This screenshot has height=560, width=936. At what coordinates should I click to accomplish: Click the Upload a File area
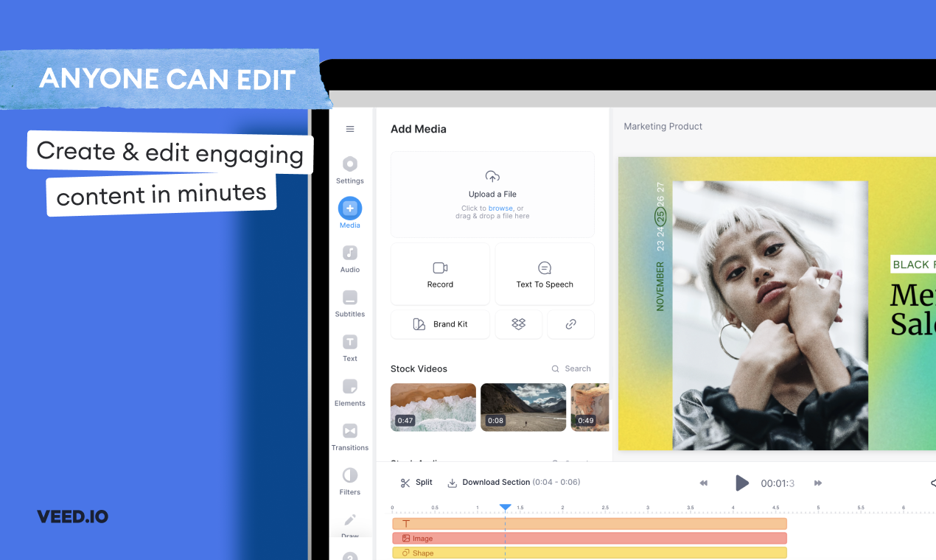(x=492, y=195)
